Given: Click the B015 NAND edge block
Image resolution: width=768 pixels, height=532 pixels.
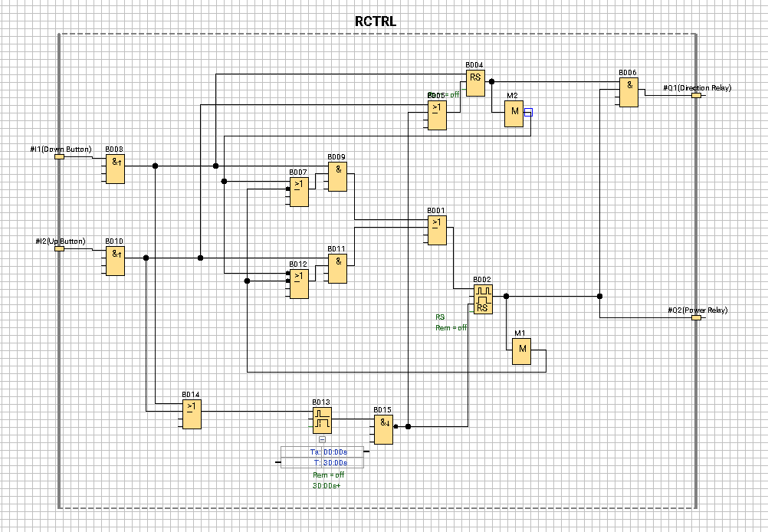Looking at the screenshot, I should coord(383,429).
